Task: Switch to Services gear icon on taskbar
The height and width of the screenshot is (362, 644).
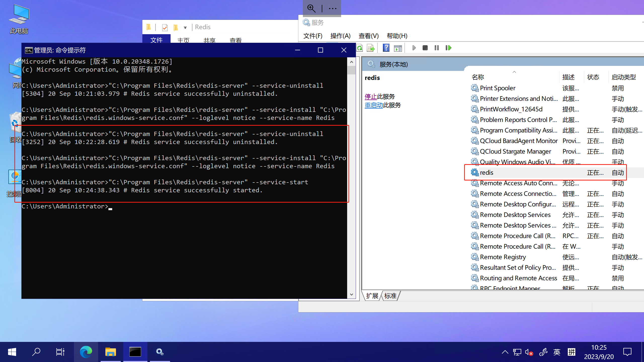Action: (x=160, y=352)
